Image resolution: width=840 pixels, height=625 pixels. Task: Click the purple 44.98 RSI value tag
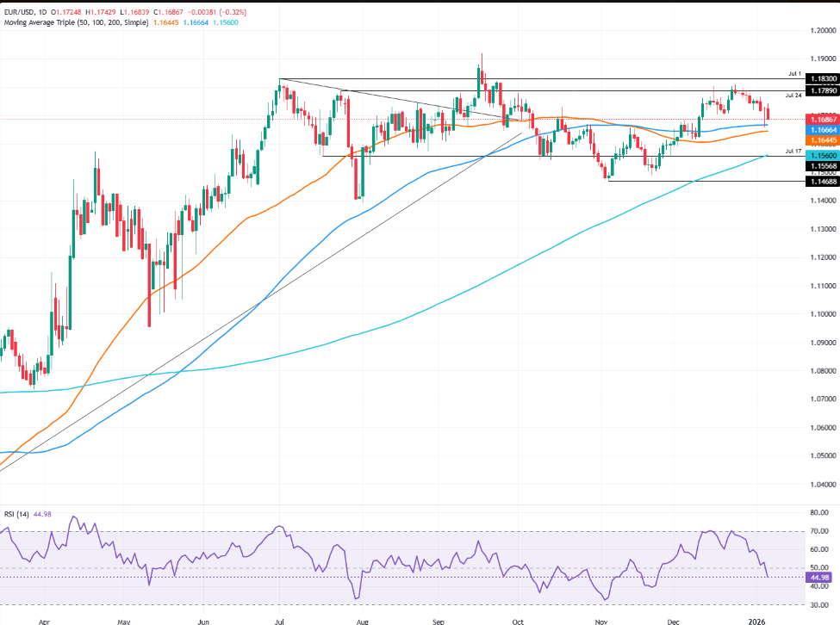pos(820,577)
